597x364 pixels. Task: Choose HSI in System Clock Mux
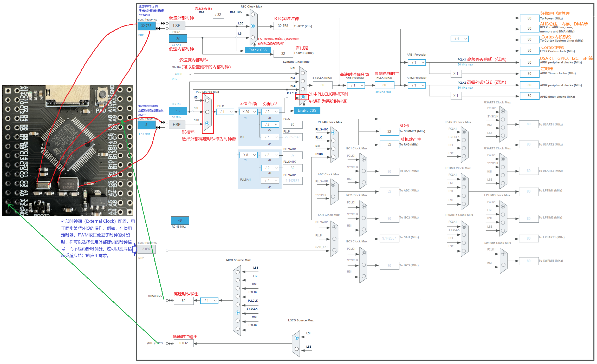[x=303, y=81]
